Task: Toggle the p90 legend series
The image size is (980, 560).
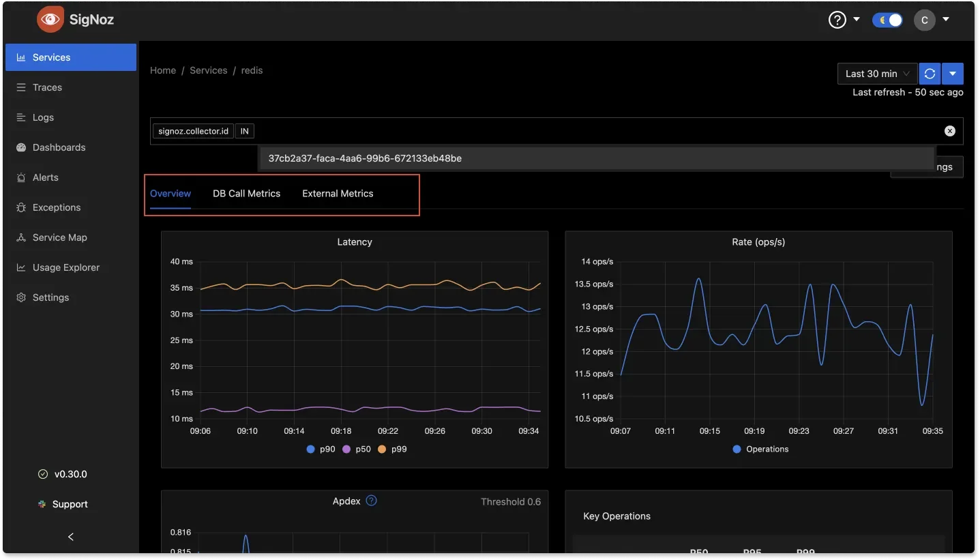Action: coord(321,449)
